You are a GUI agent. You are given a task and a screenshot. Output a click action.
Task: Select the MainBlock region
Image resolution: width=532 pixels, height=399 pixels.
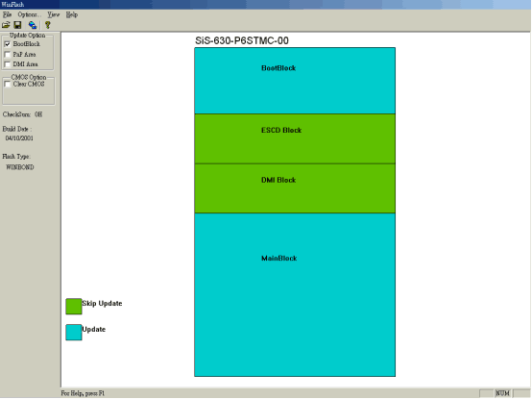pos(295,295)
